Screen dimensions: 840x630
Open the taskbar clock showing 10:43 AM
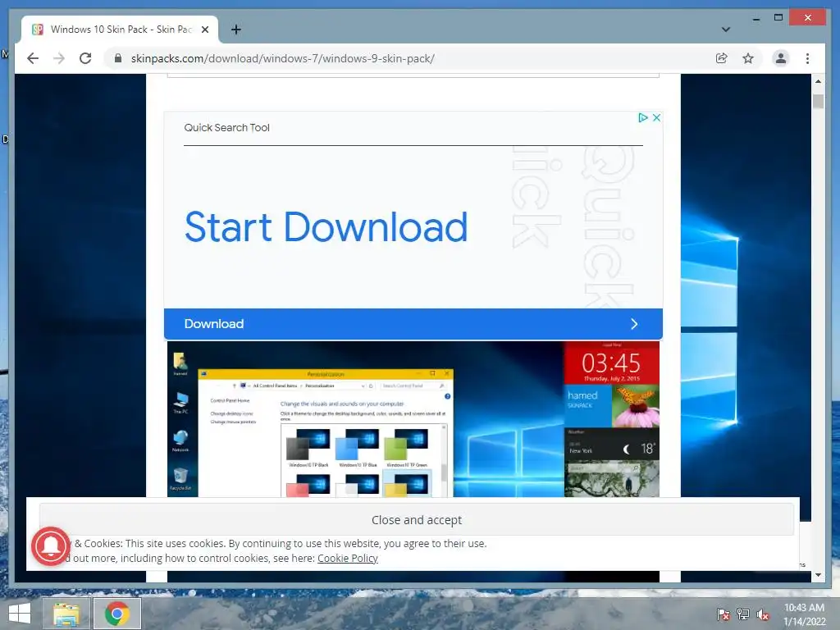pyautogui.click(x=804, y=614)
